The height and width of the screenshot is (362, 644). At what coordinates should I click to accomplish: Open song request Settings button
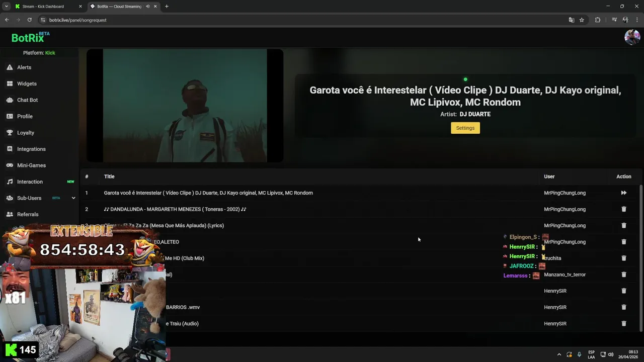[x=465, y=128]
